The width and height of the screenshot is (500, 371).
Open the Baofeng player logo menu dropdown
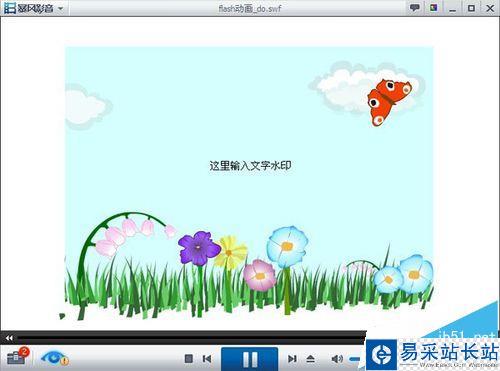(33, 8)
